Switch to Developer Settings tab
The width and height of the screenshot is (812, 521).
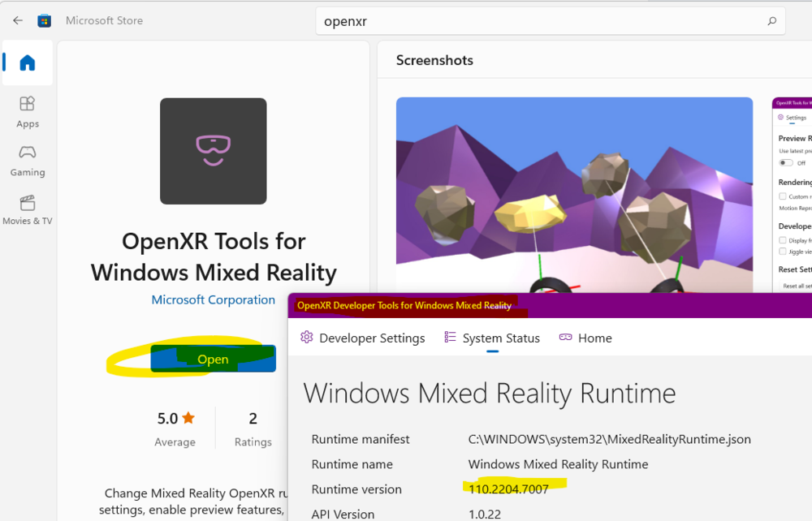[362, 338]
